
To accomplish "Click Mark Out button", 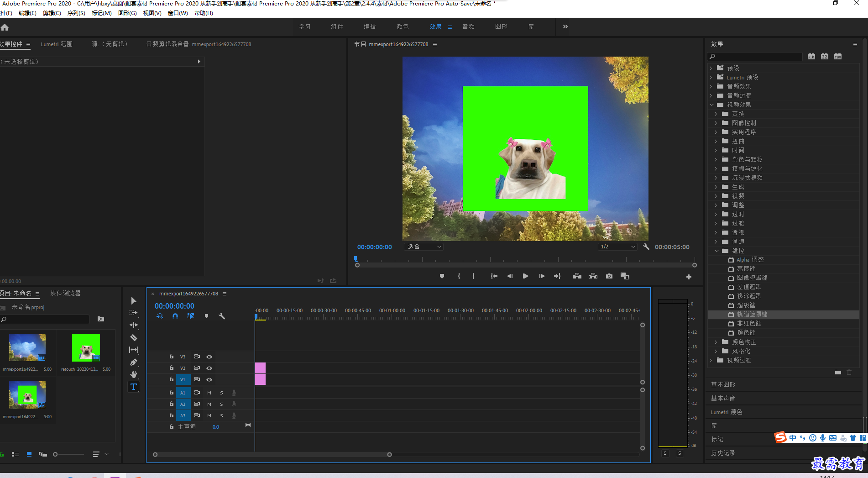I will [473, 276].
